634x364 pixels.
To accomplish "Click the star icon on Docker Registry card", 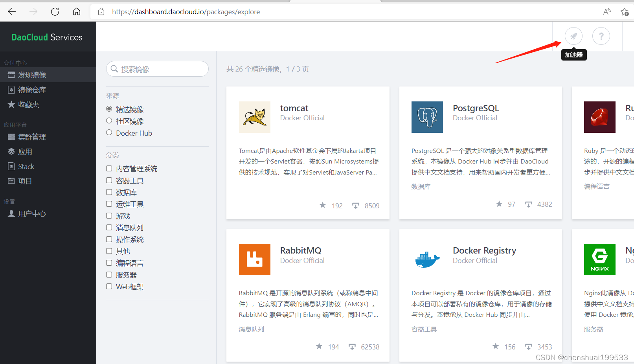I will (496, 346).
